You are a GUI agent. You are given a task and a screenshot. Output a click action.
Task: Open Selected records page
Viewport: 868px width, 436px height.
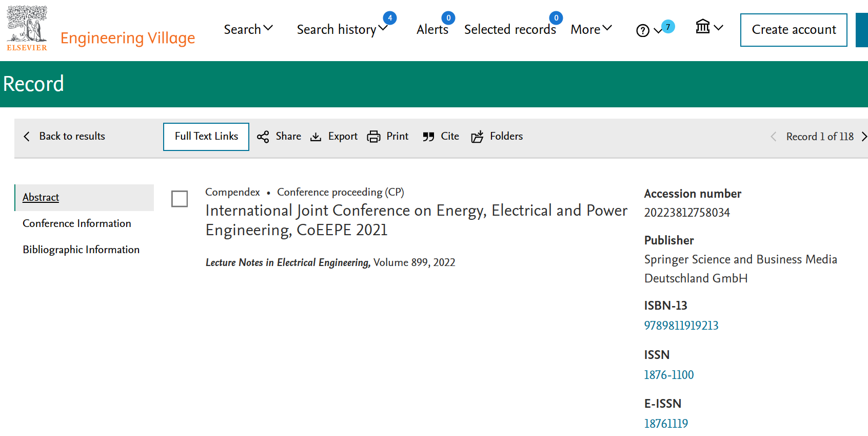pos(509,30)
